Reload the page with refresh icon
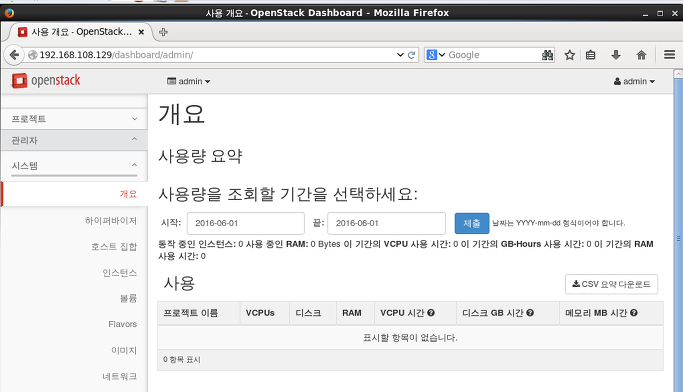This screenshot has height=392, width=683. click(411, 55)
